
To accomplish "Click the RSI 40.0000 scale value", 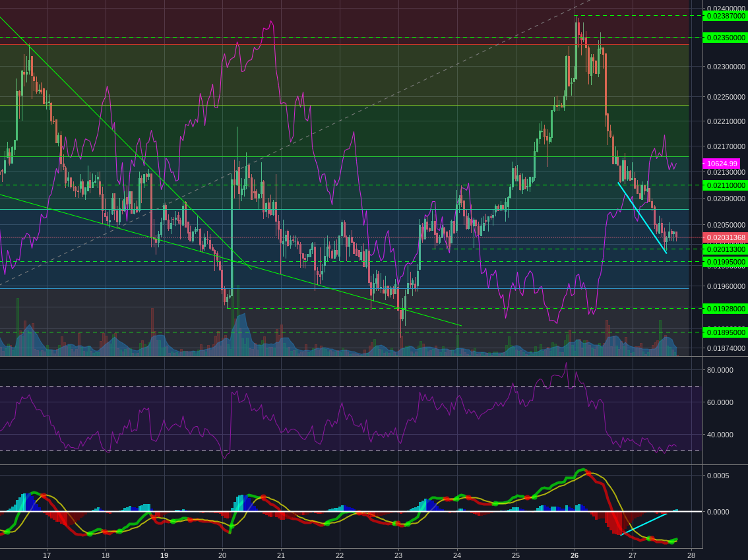I will (x=720, y=435).
